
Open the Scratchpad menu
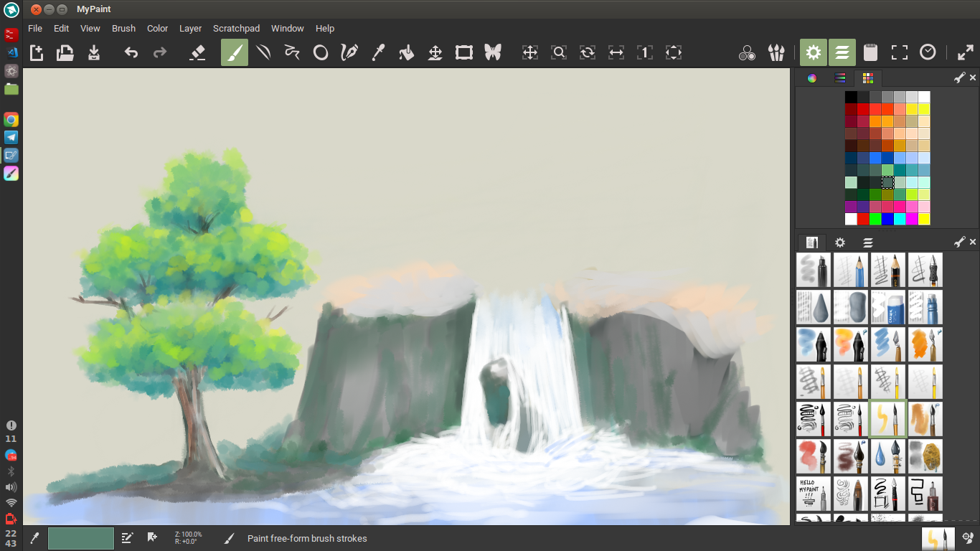236,28
